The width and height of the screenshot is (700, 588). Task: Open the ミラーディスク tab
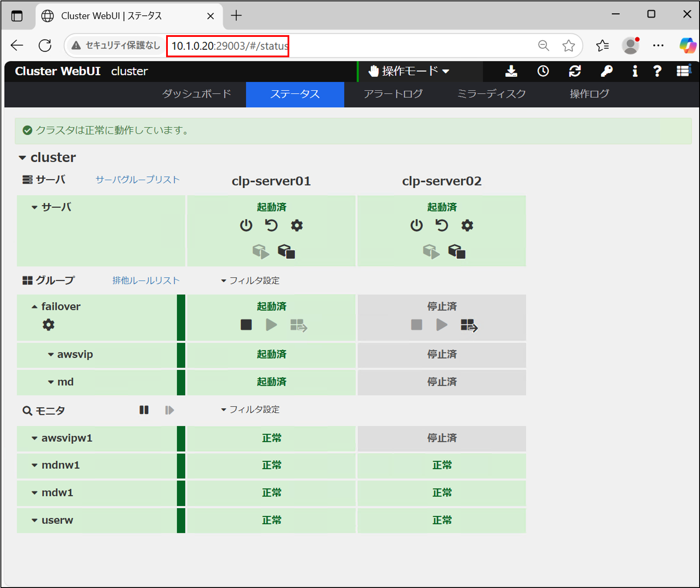(x=491, y=94)
